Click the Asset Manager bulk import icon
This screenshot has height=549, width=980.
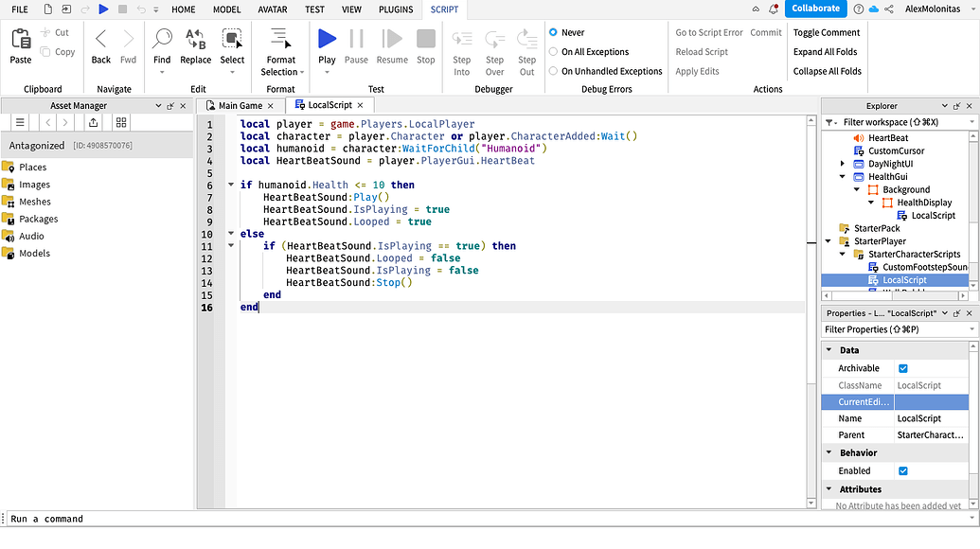click(93, 122)
